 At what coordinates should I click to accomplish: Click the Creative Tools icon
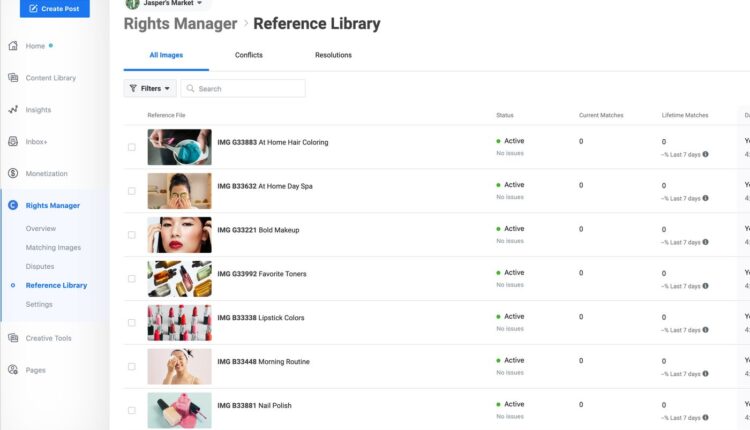coord(13,338)
